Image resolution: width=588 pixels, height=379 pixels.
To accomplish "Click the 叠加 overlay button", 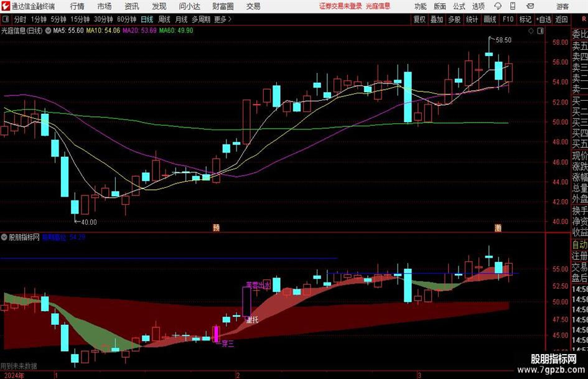I will 437,19.
